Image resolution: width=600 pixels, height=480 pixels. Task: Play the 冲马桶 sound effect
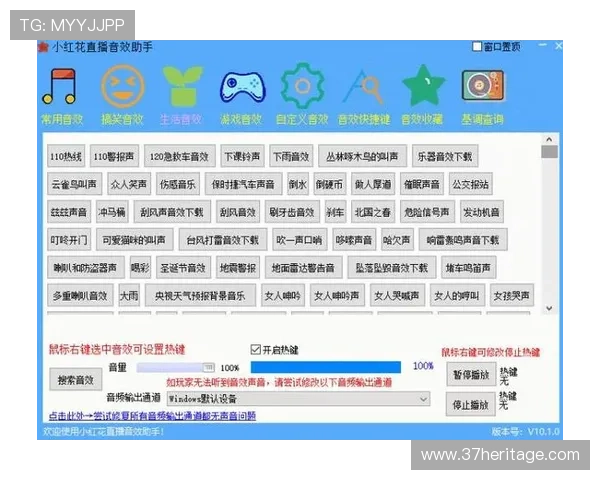pos(112,212)
